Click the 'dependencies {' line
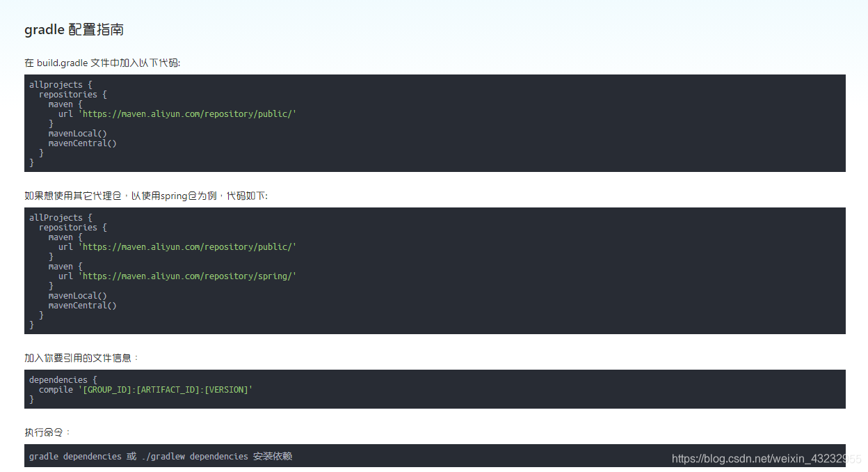Viewport: 868px width, 472px height. coord(63,380)
